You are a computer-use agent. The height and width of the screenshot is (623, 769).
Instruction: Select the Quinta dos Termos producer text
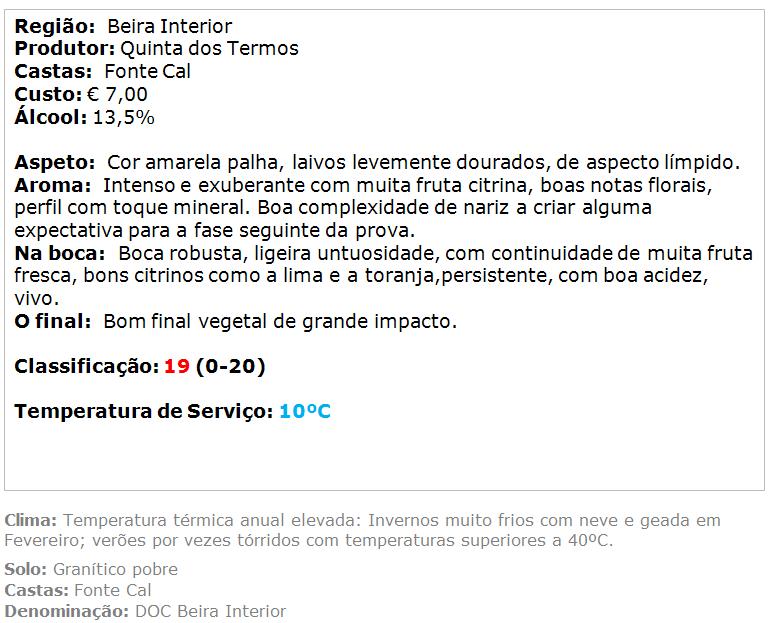[209, 49]
